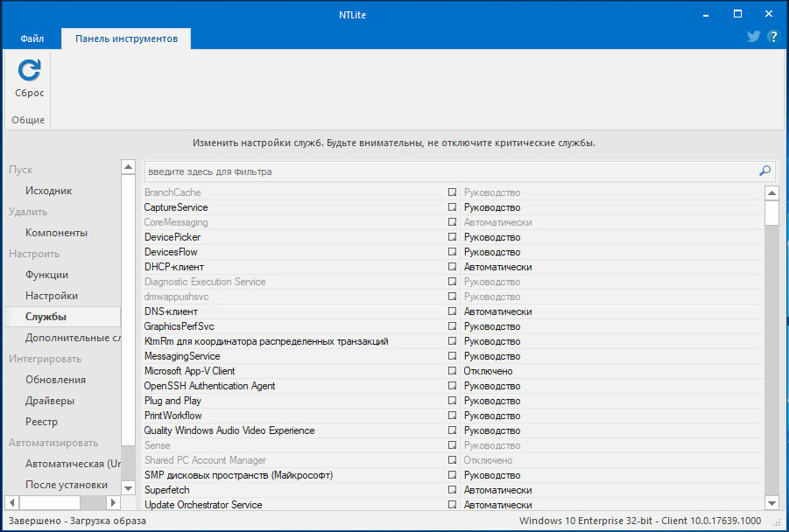The height and width of the screenshot is (532, 789).
Task: Open the help question mark icon
Action: (x=773, y=36)
